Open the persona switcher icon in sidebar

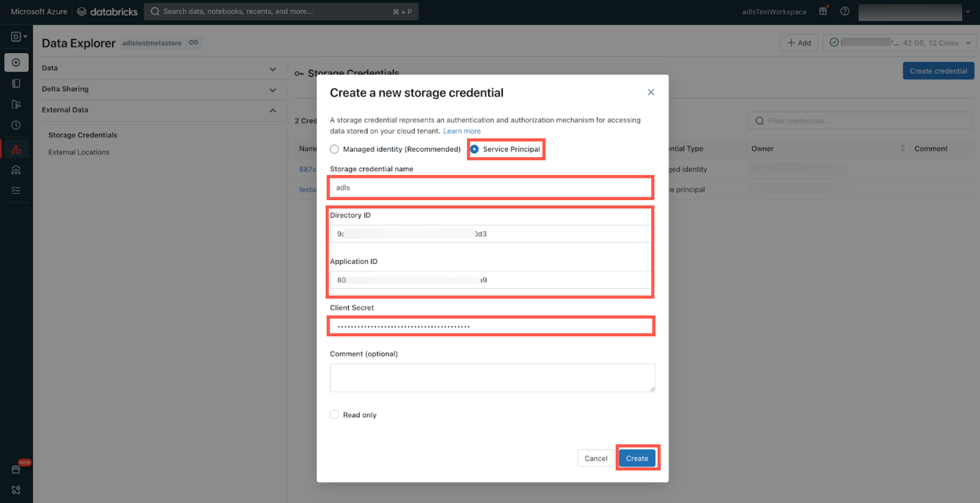click(19, 37)
